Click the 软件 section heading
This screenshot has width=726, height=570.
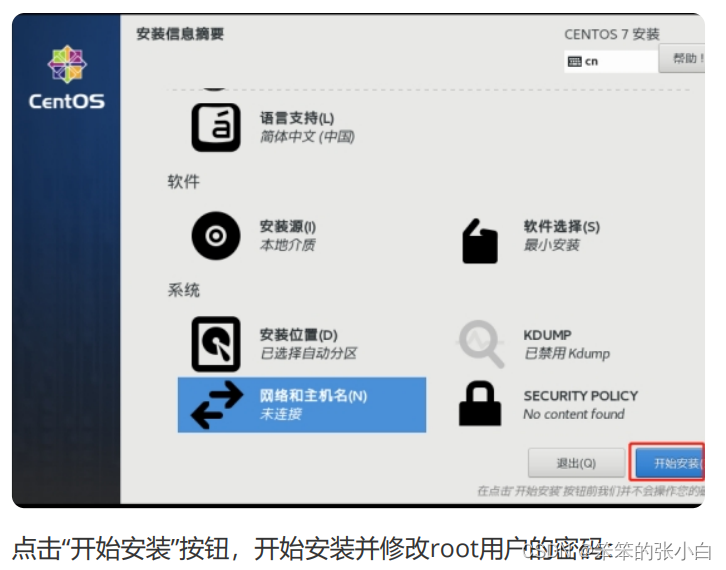coord(183,182)
